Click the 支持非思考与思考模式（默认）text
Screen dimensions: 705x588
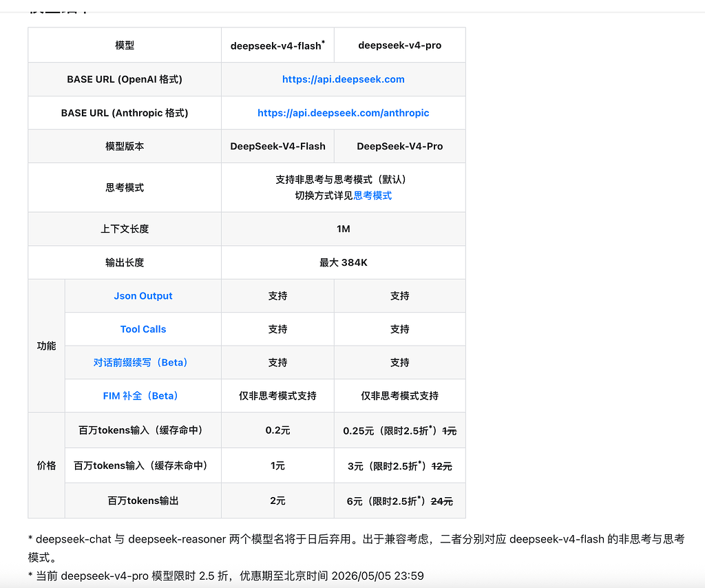[x=343, y=180]
